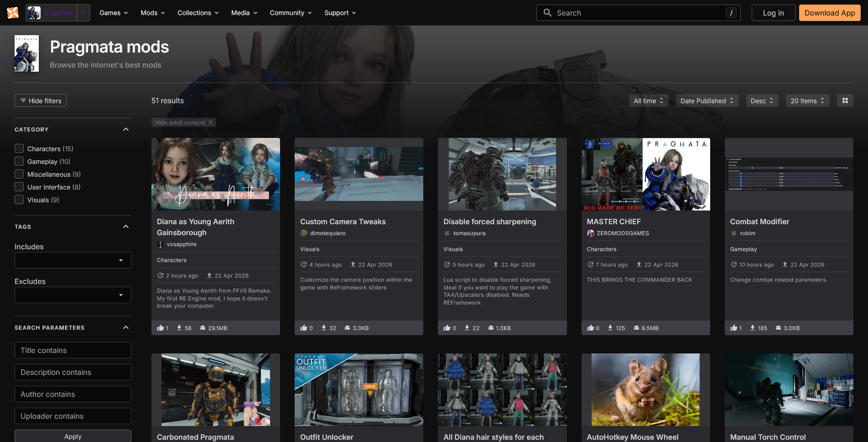The width and height of the screenshot is (868, 442).
Task: Open the 20 Items page size dropdown
Action: [807, 100]
